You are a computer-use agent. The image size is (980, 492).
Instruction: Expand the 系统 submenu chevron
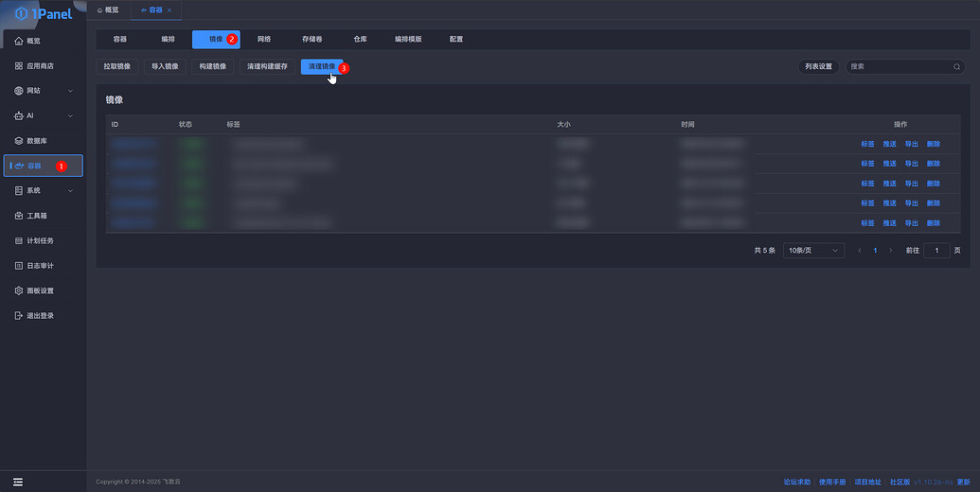click(70, 190)
